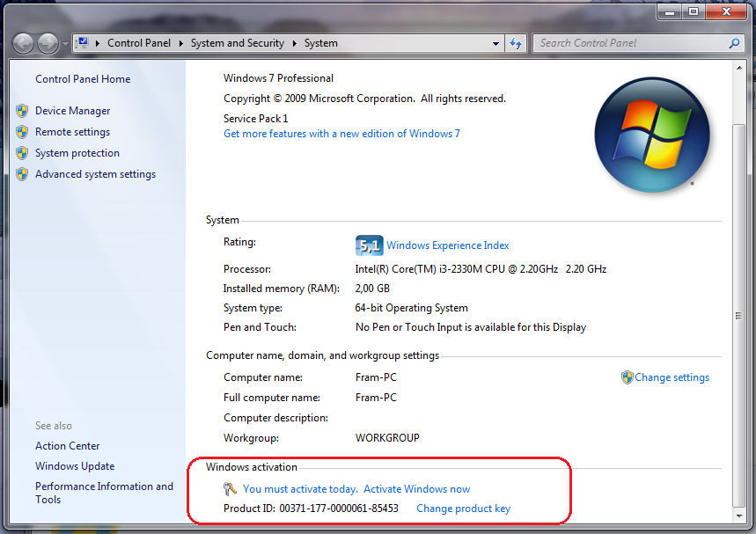The height and width of the screenshot is (534, 756).
Task: Click Service Pack 1 text
Action: [x=255, y=119]
